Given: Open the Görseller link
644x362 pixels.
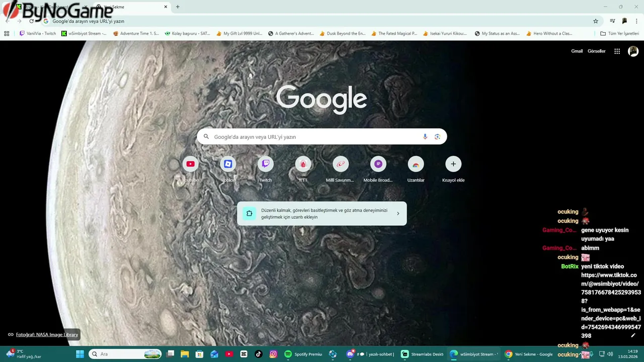Looking at the screenshot, I should coord(597,51).
